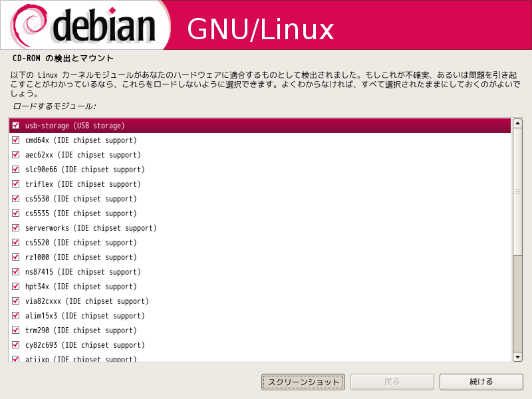This screenshot has height=399, width=532.
Task: Click the scrollbar down arrow
Action: click(517, 356)
